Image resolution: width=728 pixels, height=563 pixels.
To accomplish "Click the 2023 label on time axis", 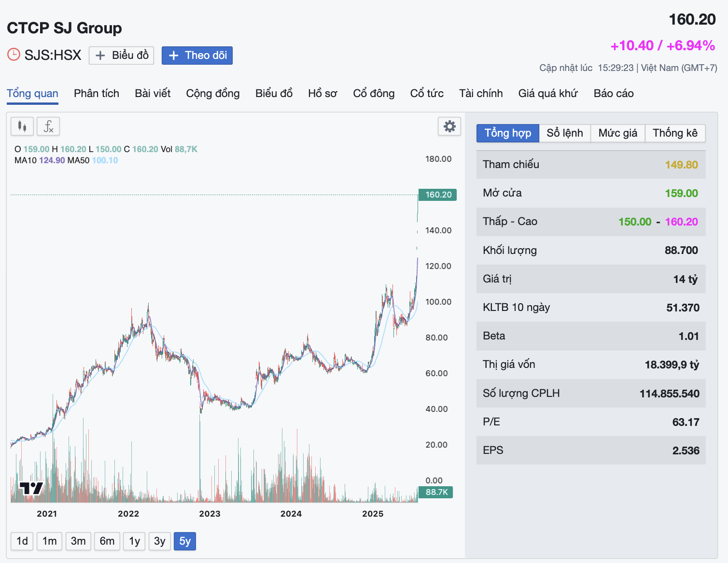I will coord(210,514).
